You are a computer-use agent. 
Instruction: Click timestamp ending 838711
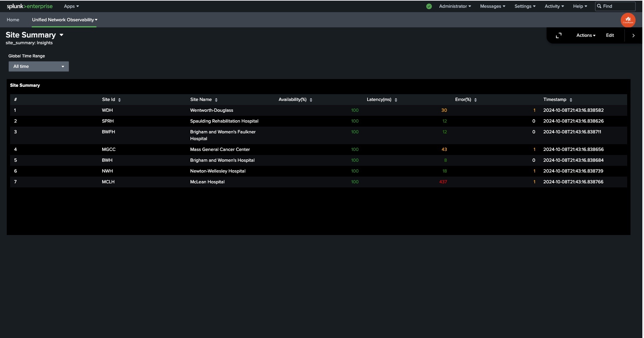(572, 132)
